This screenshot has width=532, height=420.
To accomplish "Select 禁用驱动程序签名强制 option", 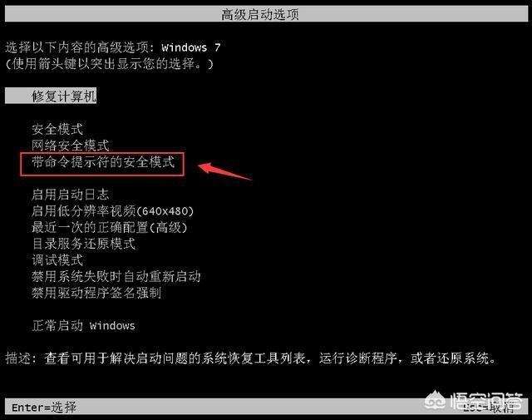I will tap(96, 293).
